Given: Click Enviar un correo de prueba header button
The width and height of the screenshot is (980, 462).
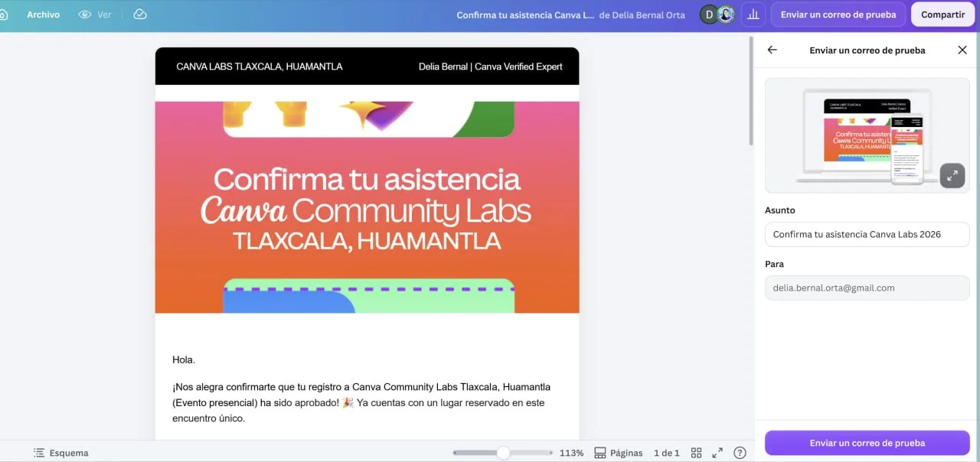Looking at the screenshot, I should tap(838, 15).
